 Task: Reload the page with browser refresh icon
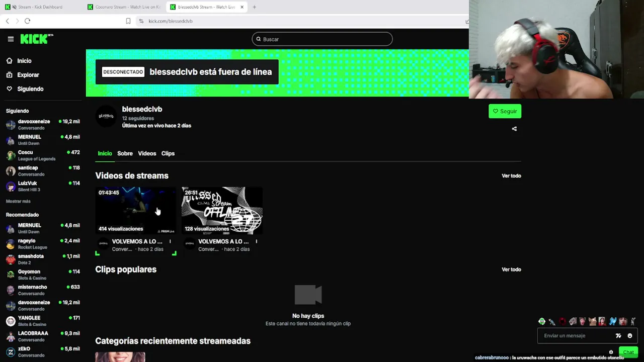[x=28, y=21]
